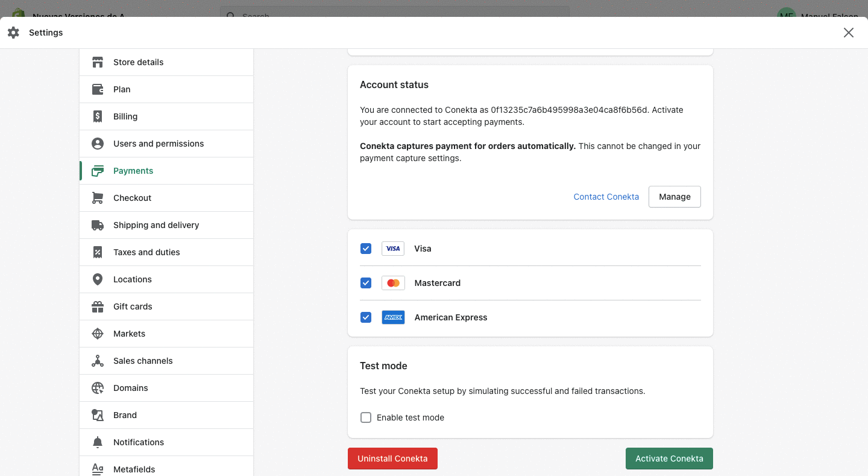Click the Brand shapes icon
This screenshot has width=868, height=476.
(x=98, y=415)
